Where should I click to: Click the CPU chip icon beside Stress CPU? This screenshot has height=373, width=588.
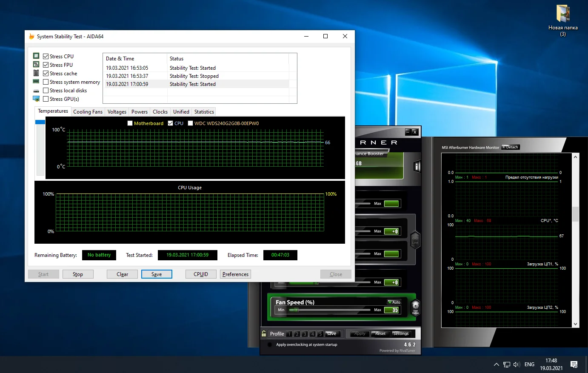click(x=36, y=56)
